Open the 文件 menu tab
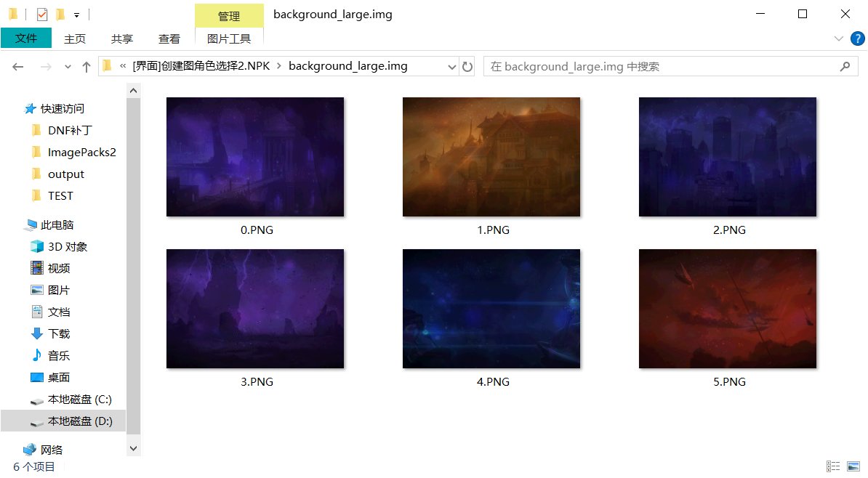 coord(26,39)
